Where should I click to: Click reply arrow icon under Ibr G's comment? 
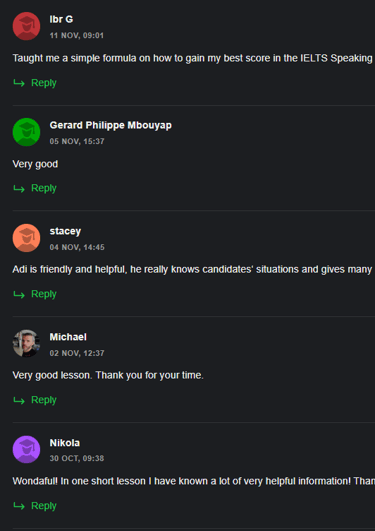point(19,83)
